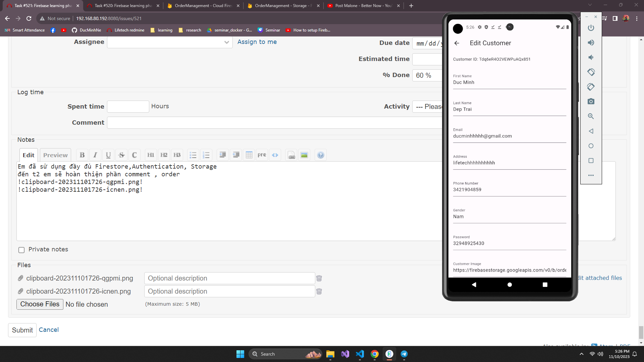The width and height of the screenshot is (644, 362).
Task: Click the Spent time input field
Action: click(128, 107)
